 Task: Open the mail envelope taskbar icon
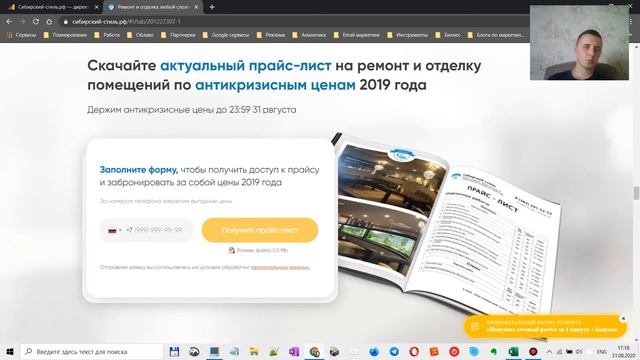point(354,351)
